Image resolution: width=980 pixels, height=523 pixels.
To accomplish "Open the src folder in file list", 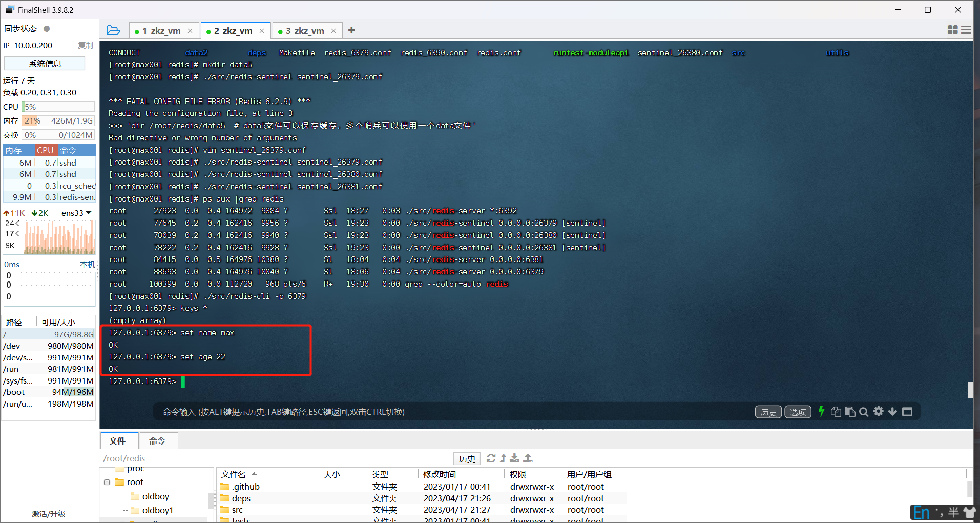I will point(237,510).
